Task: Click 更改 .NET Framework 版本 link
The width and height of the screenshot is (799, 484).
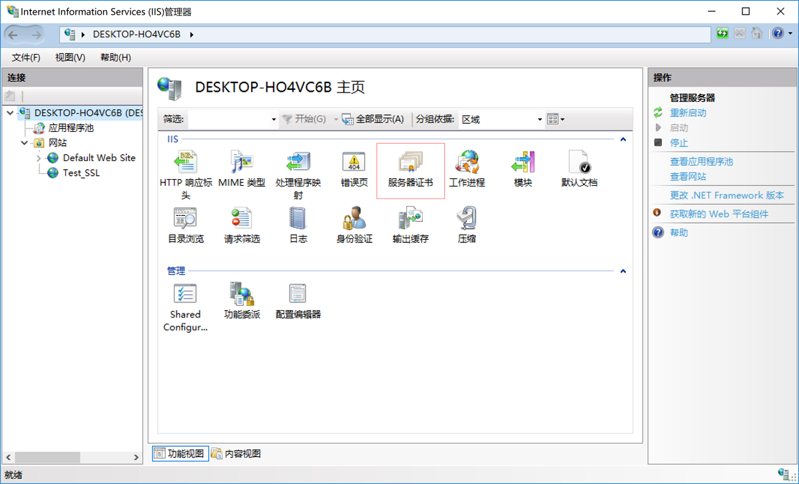Action: point(727,195)
